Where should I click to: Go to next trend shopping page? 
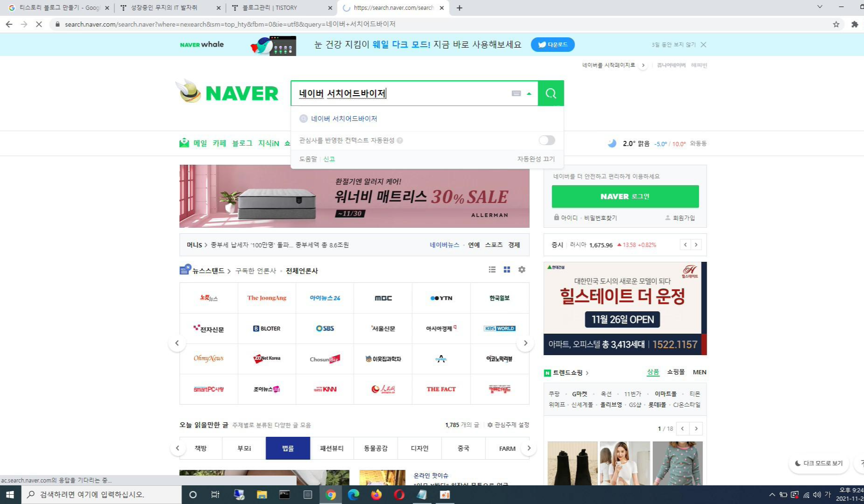696,429
